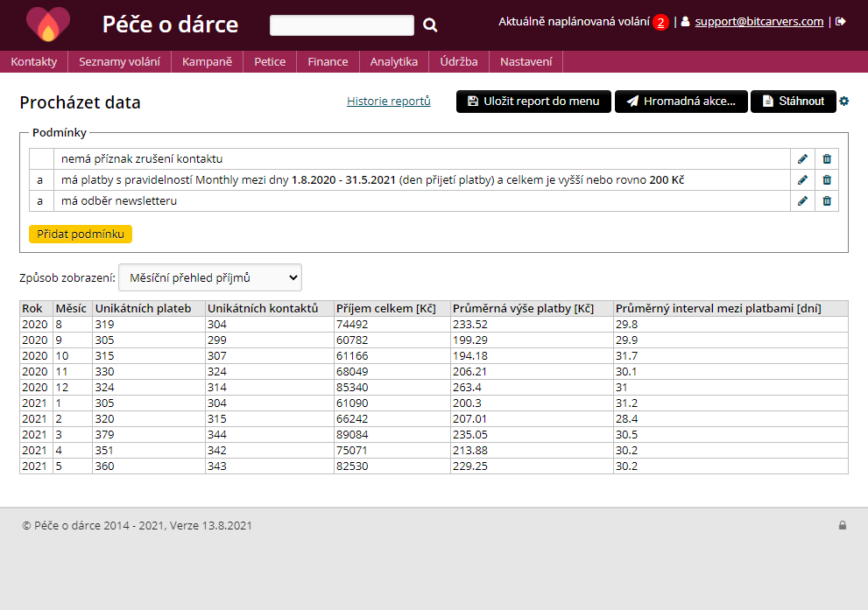Open the Historie reportů link
This screenshot has width=868, height=610.
pyautogui.click(x=389, y=102)
